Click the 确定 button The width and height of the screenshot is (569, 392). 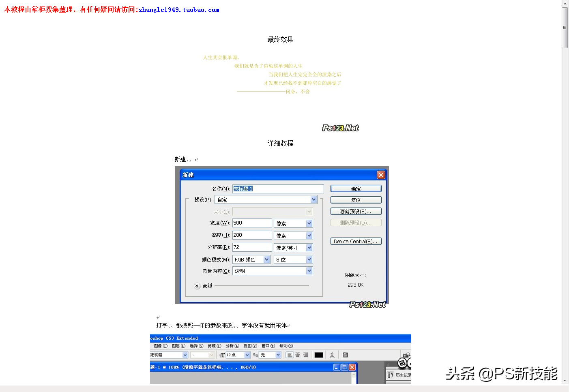click(x=356, y=189)
